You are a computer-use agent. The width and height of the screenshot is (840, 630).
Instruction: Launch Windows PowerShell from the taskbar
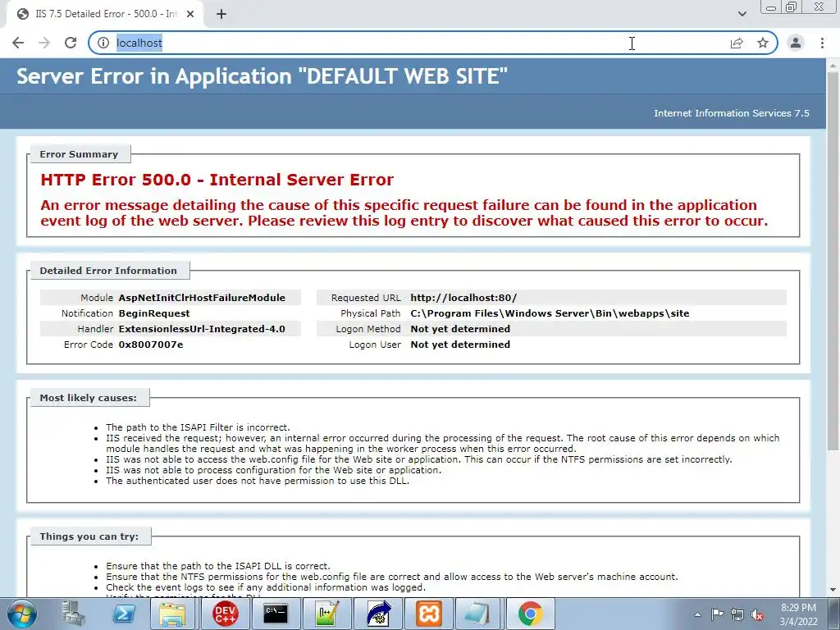coord(124,614)
